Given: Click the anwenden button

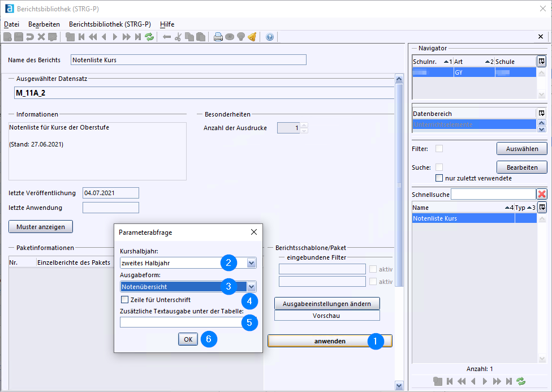Looking at the screenshot, I should (x=330, y=341).
